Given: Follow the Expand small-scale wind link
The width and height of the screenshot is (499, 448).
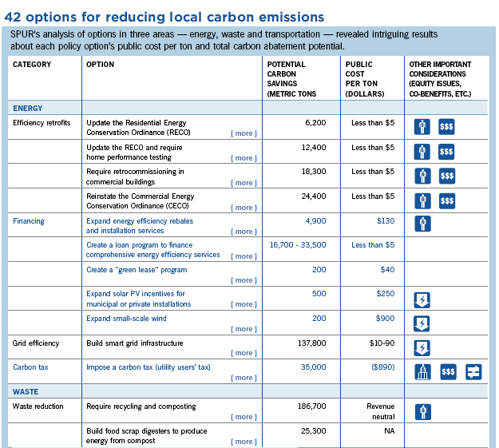Looking at the screenshot, I should [126, 319].
